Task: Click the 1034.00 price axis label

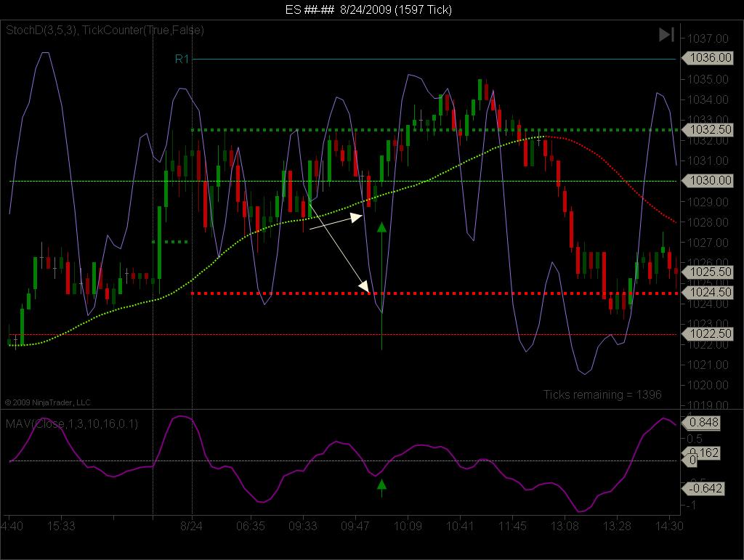Action: (708, 100)
